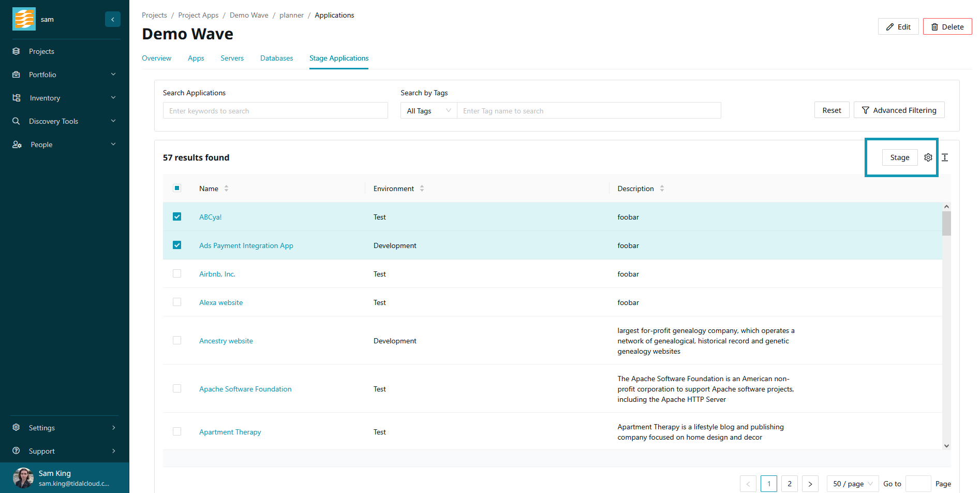This screenshot has height=493, width=980.
Task: Click the Stage button
Action: [x=899, y=157]
